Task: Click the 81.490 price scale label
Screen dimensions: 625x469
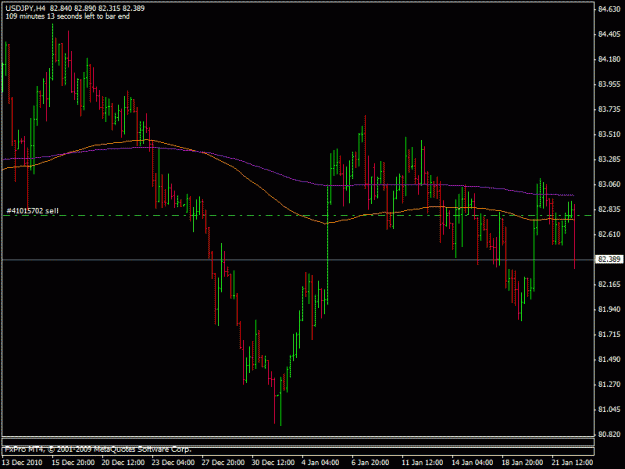Action: 609,359
